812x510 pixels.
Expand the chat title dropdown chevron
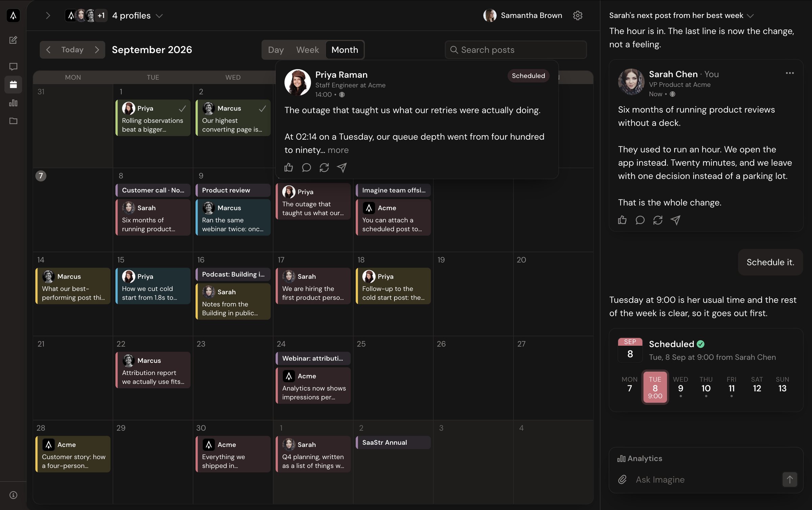click(x=750, y=16)
